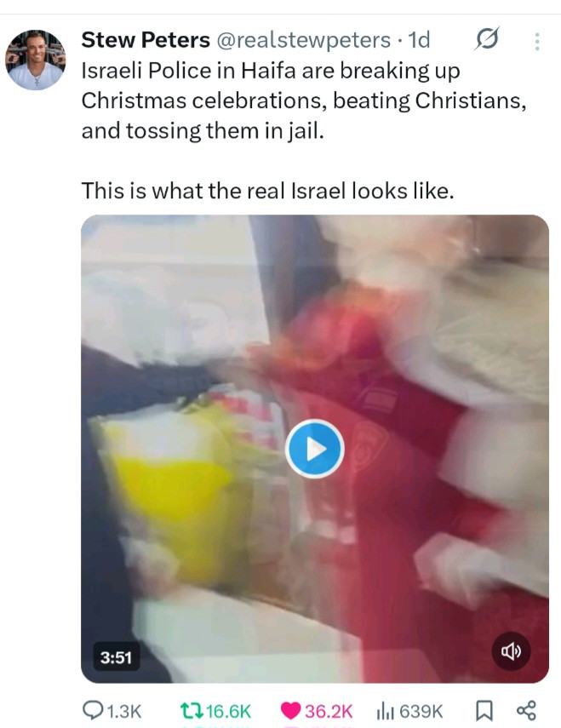This screenshot has height=728, width=561.
Task: Click the 1.3K replies count
Action: pos(124,711)
